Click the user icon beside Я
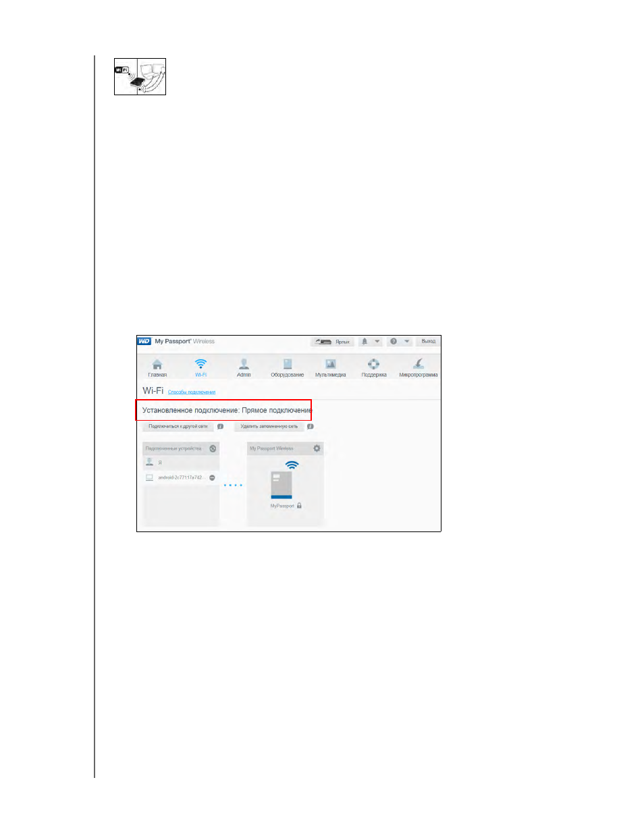The width and height of the screenshot is (644, 834). coord(150,463)
